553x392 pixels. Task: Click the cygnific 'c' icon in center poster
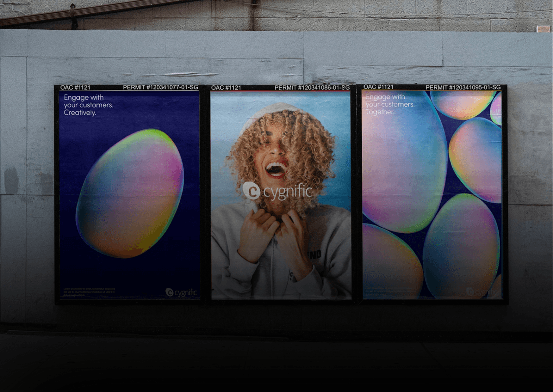point(252,191)
